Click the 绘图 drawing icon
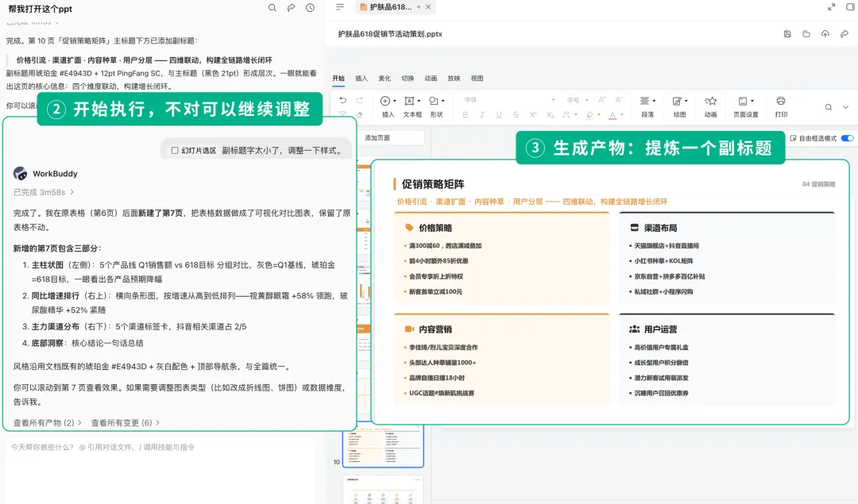Viewport: 858px width, 504px height. (677, 101)
